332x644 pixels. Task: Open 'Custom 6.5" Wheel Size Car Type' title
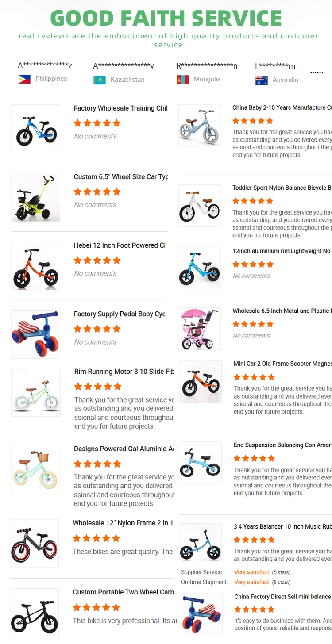[x=120, y=177]
